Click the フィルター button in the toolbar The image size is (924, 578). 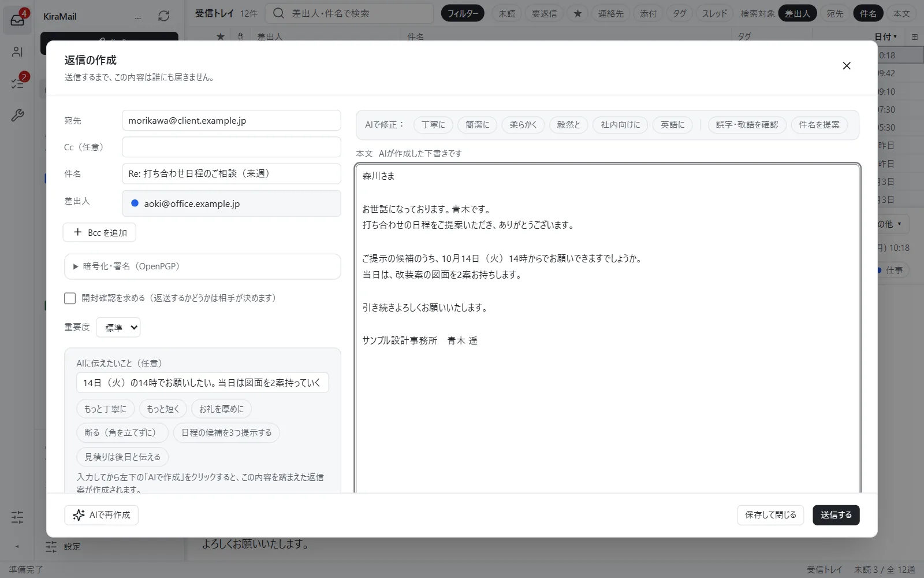(x=463, y=13)
